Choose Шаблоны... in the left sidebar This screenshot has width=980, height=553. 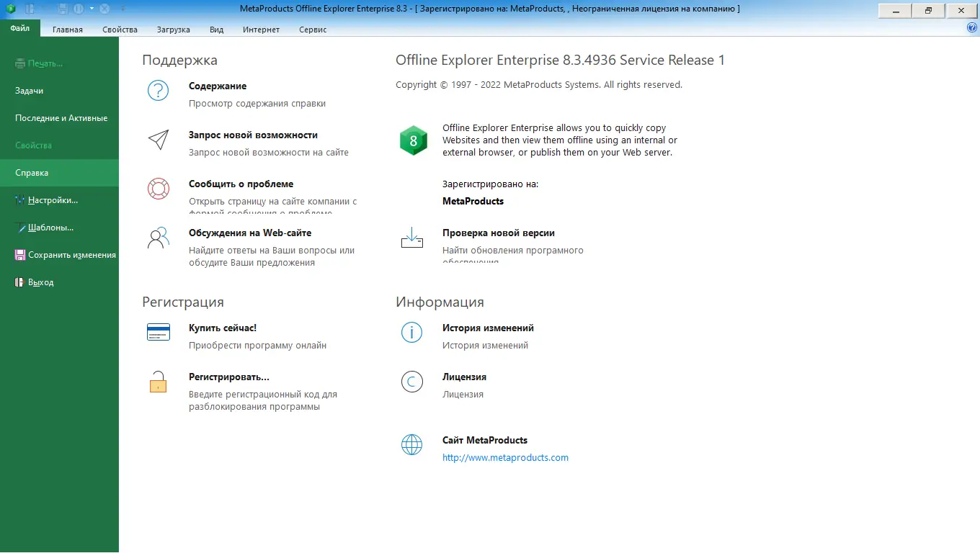[x=50, y=228]
